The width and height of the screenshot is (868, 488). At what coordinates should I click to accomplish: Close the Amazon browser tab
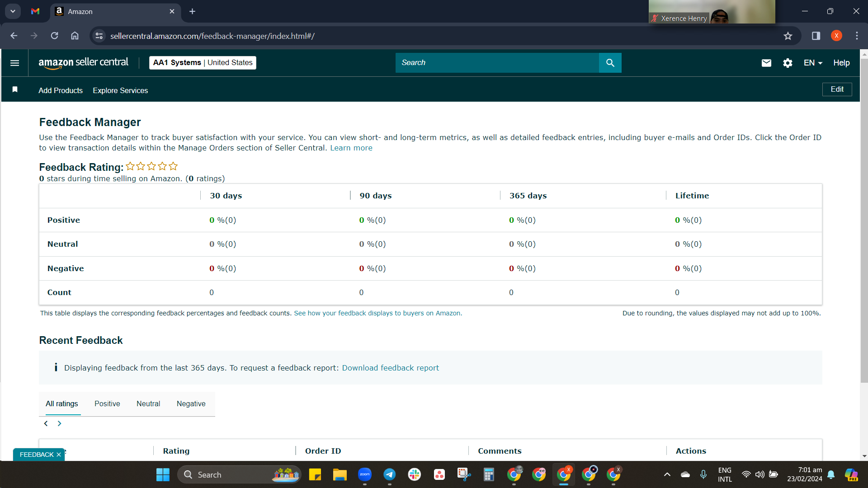[172, 11]
